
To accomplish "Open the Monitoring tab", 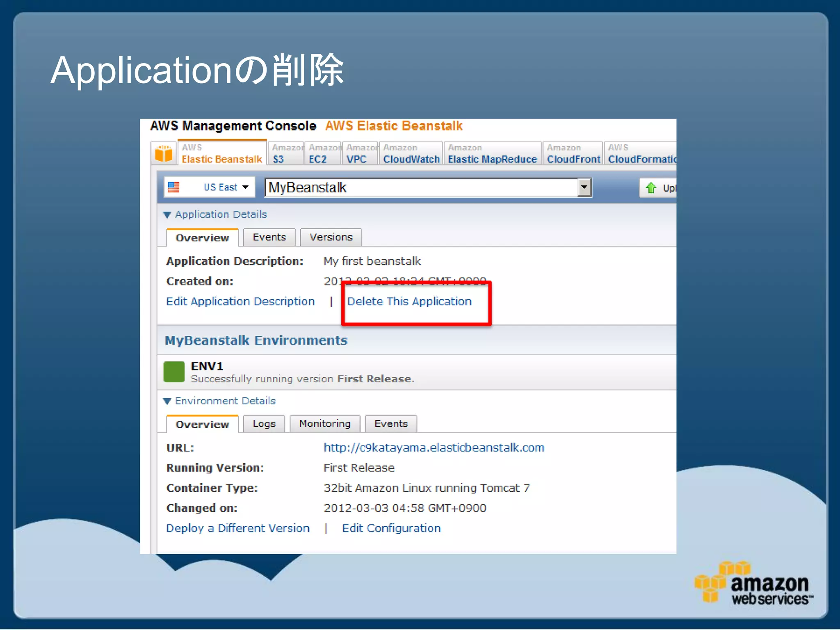I will coord(325,424).
